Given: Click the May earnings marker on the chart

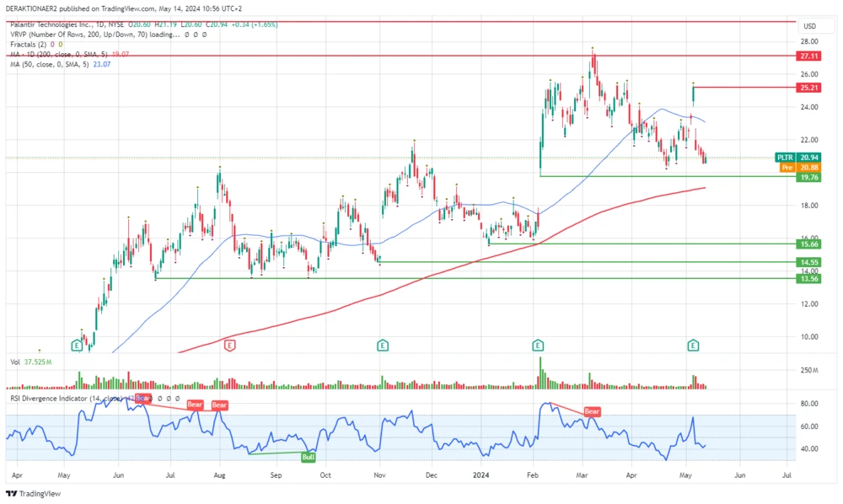Looking at the screenshot, I should point(692,346).
